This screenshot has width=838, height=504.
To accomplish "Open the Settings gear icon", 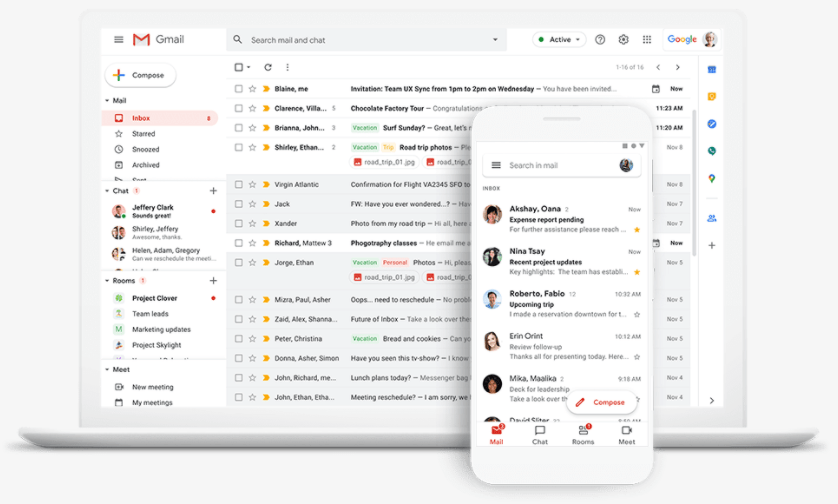I will [623, 40].
